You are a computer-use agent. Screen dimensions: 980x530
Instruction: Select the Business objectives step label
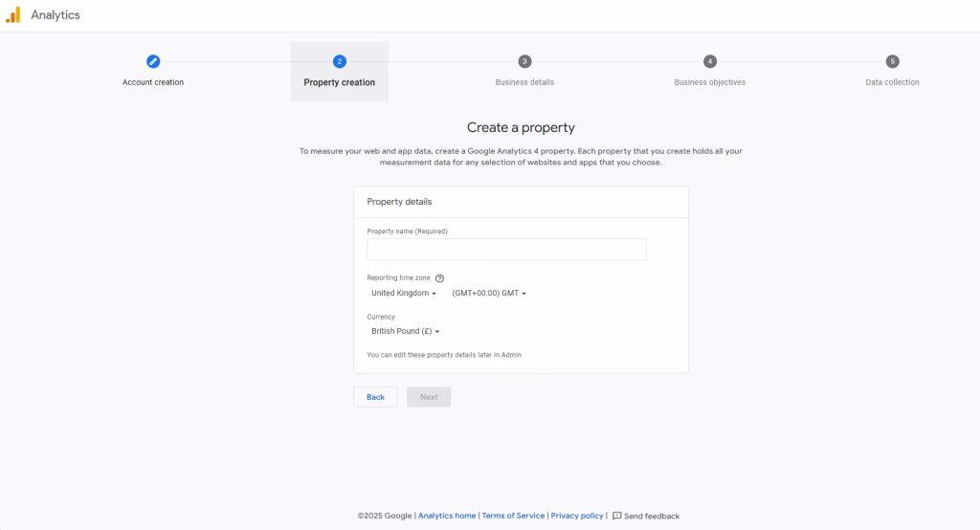(709, 82)
